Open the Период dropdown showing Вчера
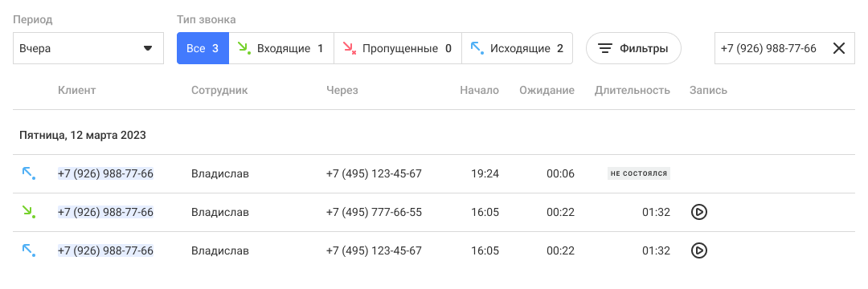This screenshot has height=289, width=868. 88,49
